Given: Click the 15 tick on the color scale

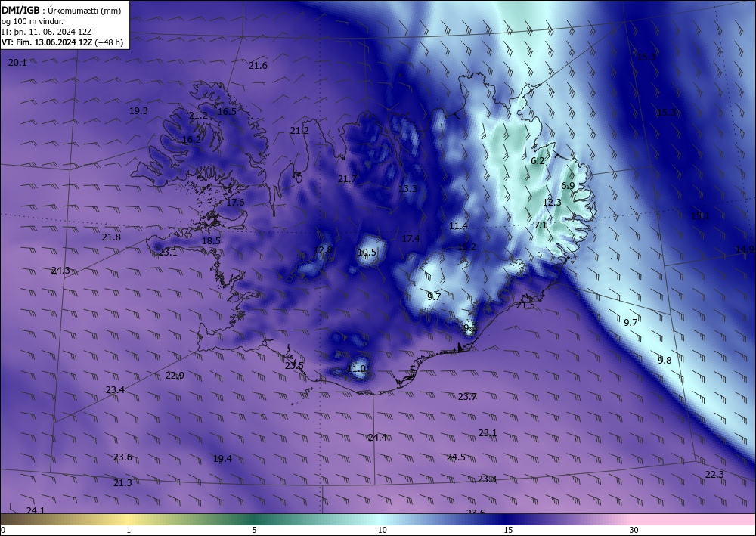Looking at the screenshot, I should [x=508, y=530].
